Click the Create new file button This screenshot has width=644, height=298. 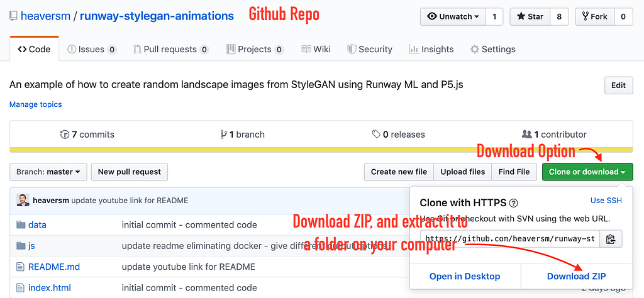tap(399, 172)
